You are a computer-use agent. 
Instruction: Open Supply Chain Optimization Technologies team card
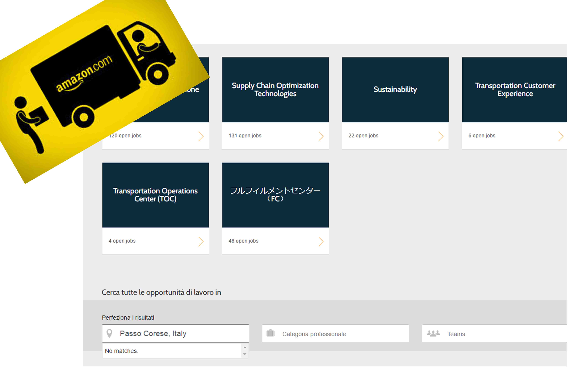point(275,89)
